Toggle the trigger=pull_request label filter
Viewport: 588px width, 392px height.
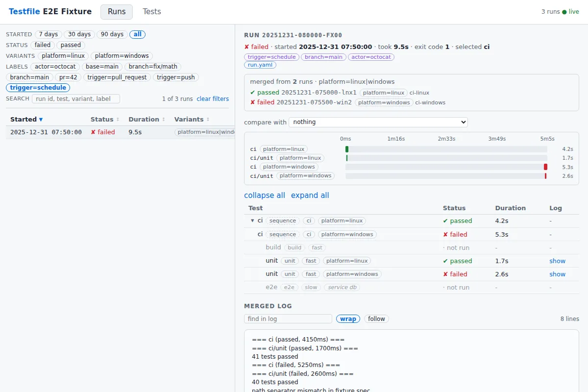pos(117,77)
